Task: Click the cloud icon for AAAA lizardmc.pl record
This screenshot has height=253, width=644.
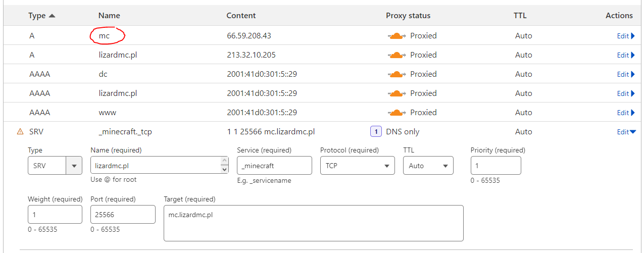Action: pyautogui.click(x=397, y=93)
